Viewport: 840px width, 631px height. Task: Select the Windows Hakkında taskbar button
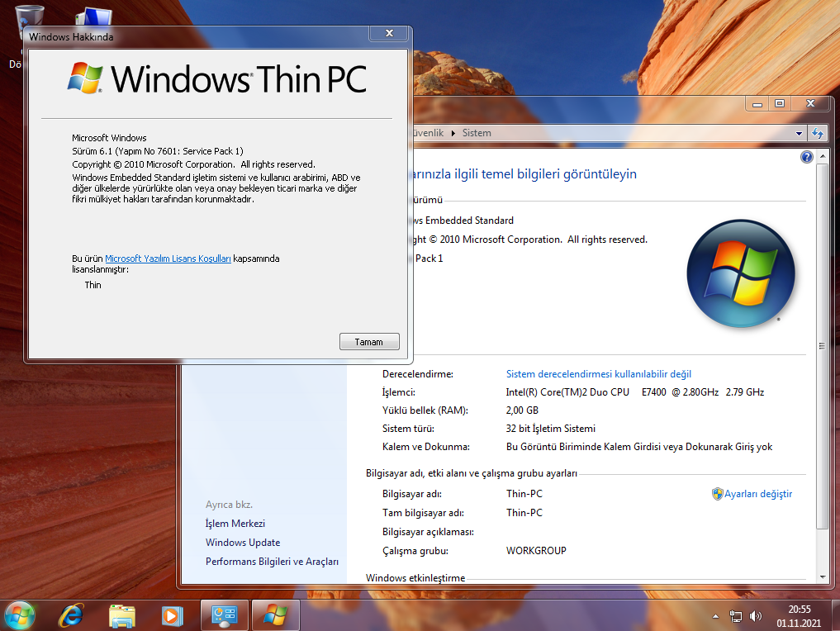click(x=275, y=615)
